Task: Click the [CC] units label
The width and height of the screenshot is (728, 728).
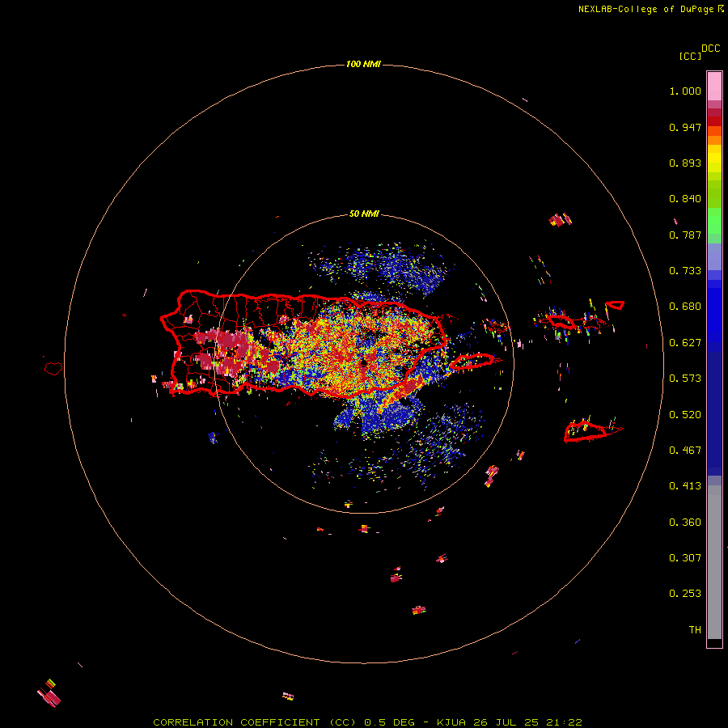Action: [690, 56]
